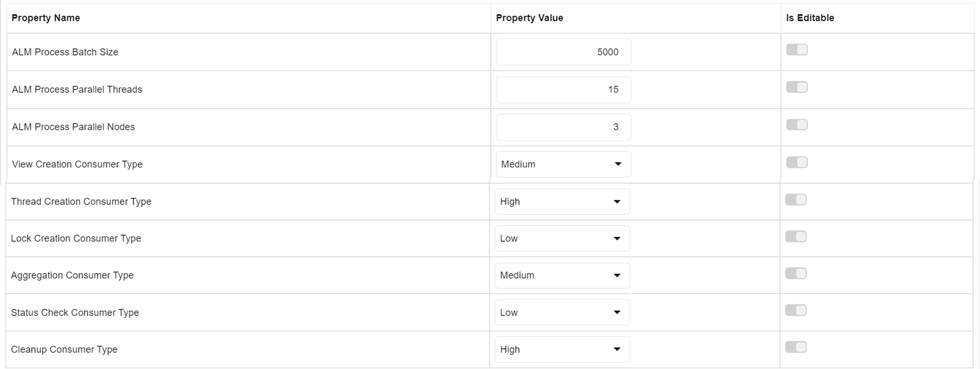
Task: Open Status Check Consumer Type dropdown
Action: [562, 313]
